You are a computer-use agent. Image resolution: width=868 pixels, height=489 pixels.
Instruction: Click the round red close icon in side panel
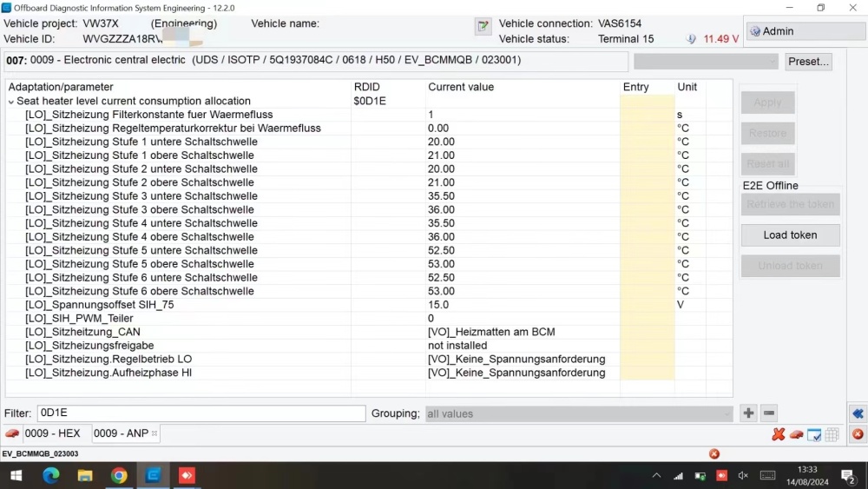858,434
